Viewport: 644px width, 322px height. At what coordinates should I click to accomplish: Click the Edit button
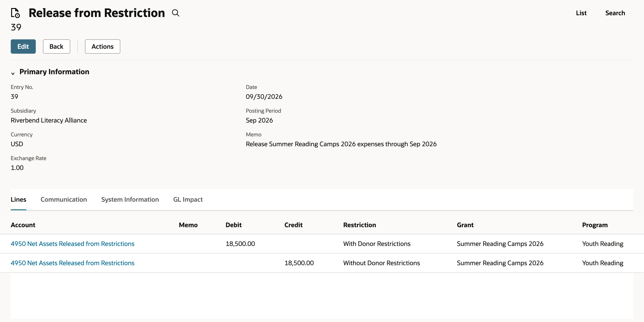coord(23,47)
